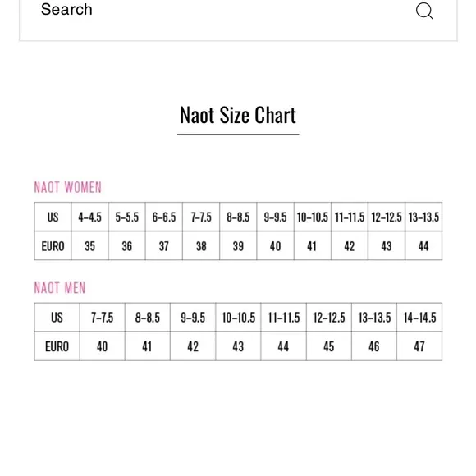Click women's US 13-13.5 cell

[x=423, y=217]
